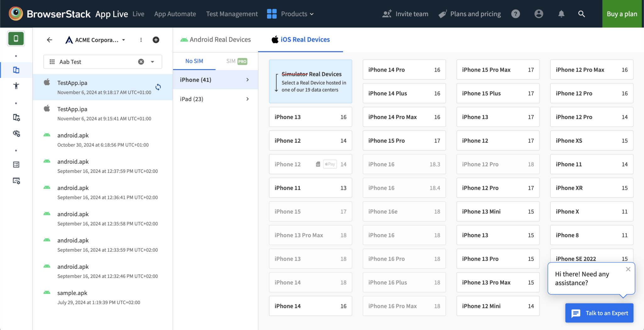Screen dimensions: 644x330
Task: Click the visual eye settings icon in the sidebar
Action: 16,134
